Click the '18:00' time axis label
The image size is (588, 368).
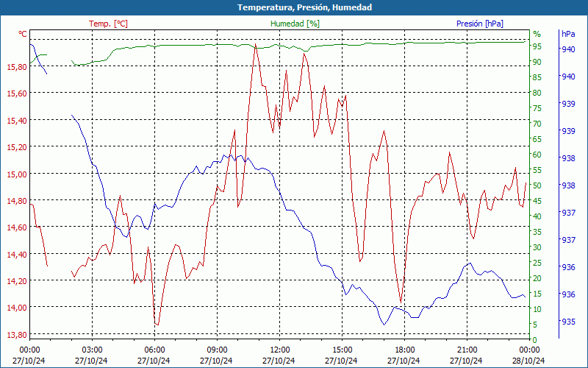coord(405,349)
